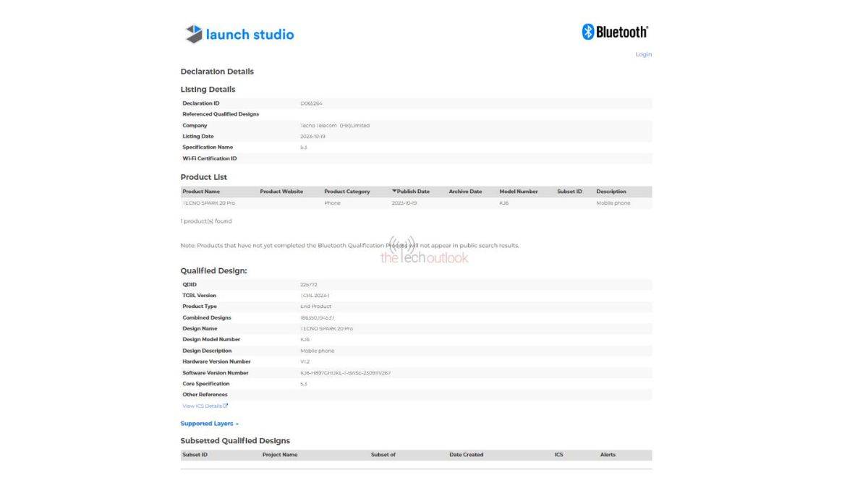Open the Login link
The image size is (868, 488).
coord(643,54)
